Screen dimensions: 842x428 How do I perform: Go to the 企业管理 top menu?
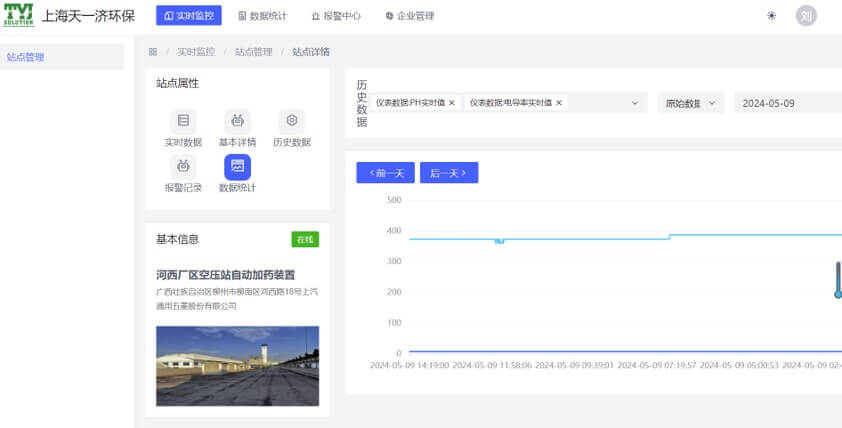409,16
